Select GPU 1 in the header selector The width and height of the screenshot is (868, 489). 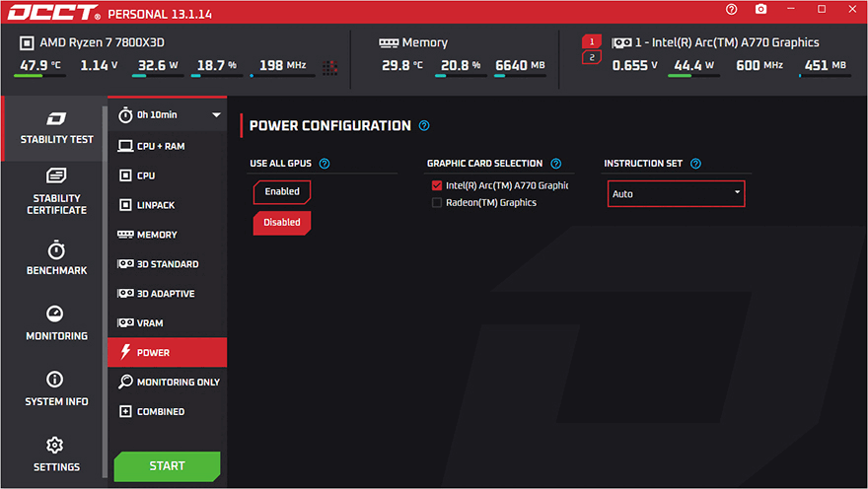(x=592, y=41)
